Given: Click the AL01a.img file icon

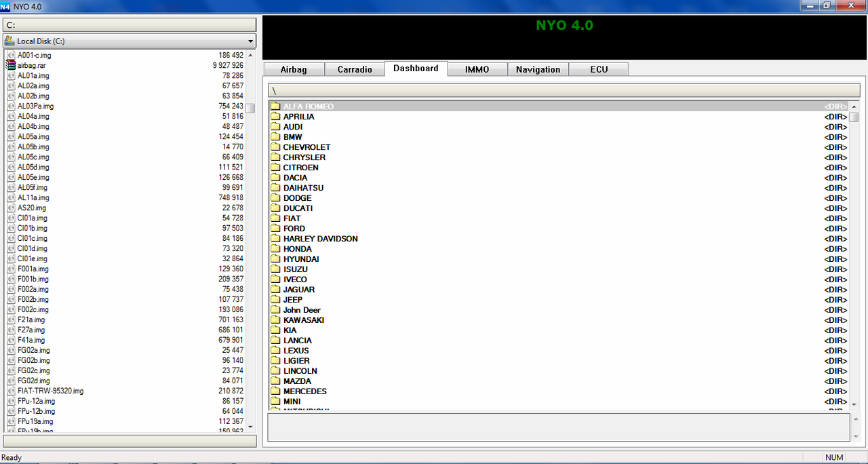Looking at the screenshot, I should coord(11,75).
